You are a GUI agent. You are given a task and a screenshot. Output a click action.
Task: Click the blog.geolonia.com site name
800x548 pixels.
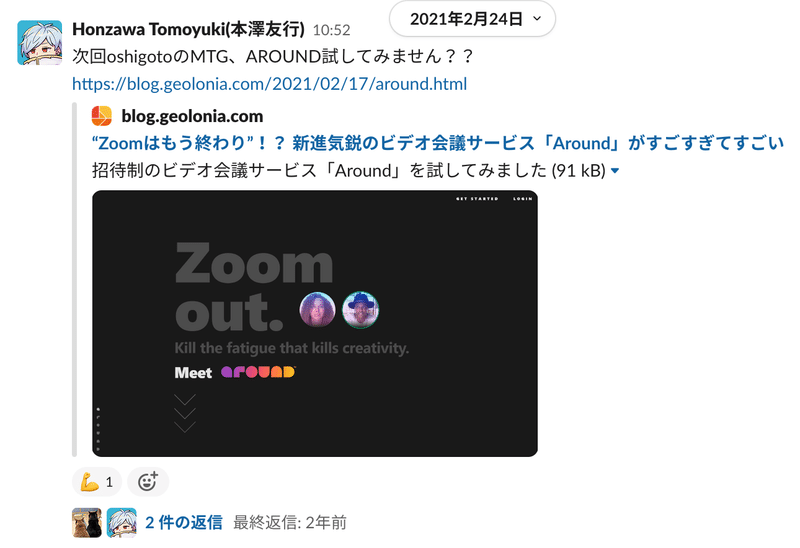[x=192, y=116]
